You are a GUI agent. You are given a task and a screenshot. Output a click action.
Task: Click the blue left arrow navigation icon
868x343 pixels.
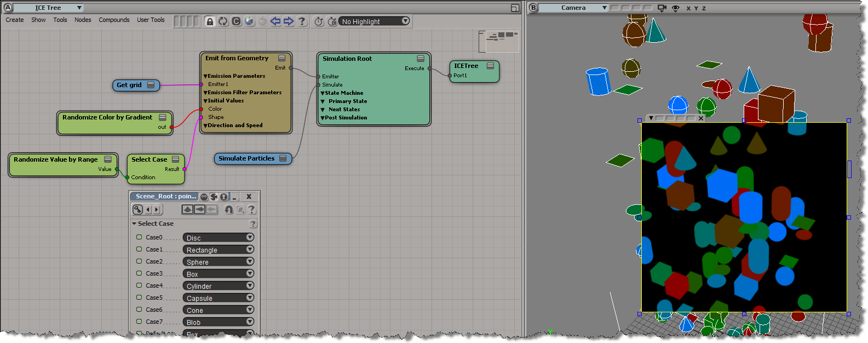275,21
